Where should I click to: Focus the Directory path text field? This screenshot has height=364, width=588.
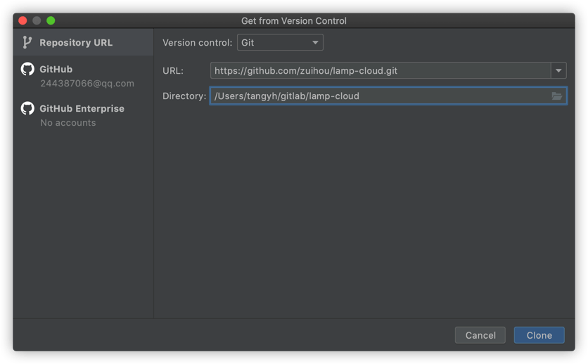[x=380, y=96]
